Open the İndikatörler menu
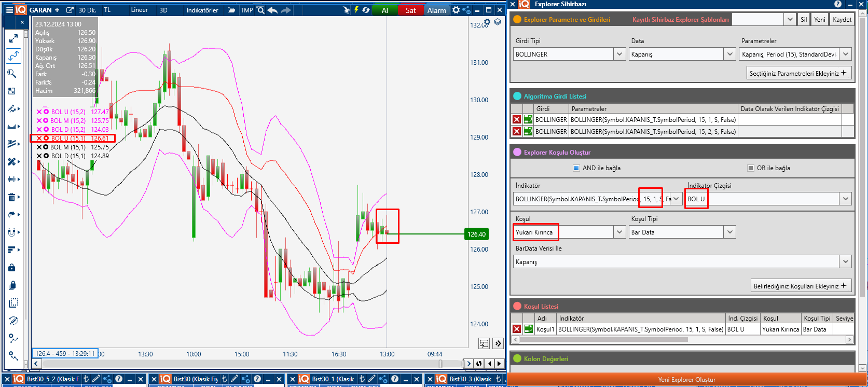The height and width of the screenshot is (387, 868). [x=202, y=10]
